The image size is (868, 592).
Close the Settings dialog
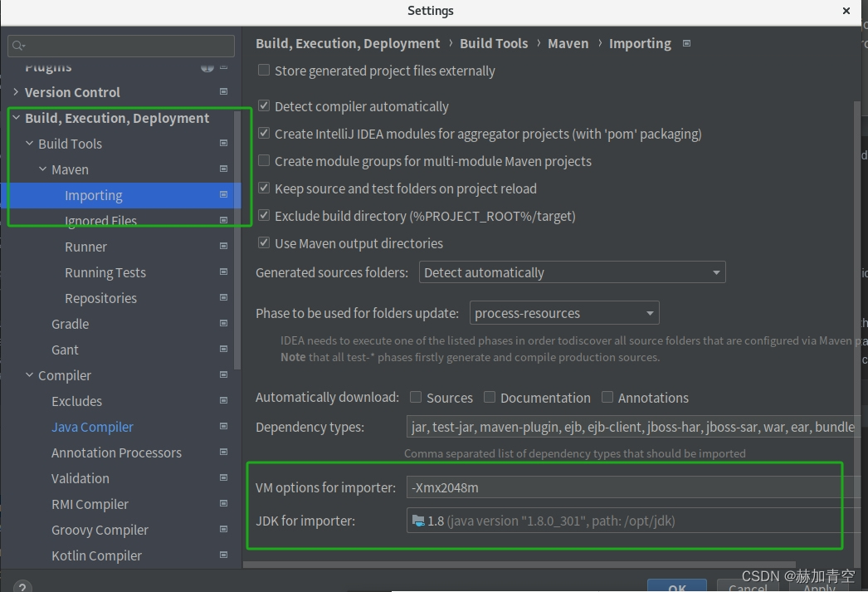(x=846, y=11)
